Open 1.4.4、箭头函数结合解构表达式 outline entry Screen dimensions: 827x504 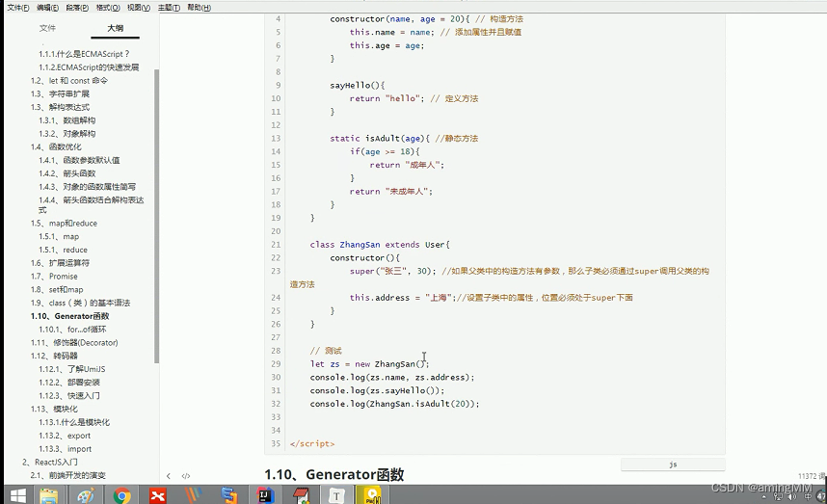click(x=92, y=204)
